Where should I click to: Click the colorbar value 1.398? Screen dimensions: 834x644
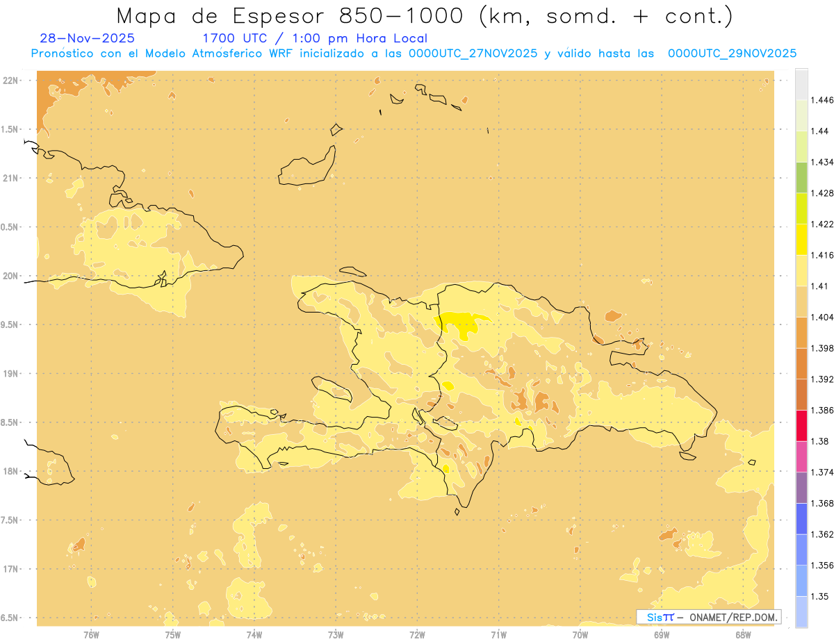pos(822,348)
